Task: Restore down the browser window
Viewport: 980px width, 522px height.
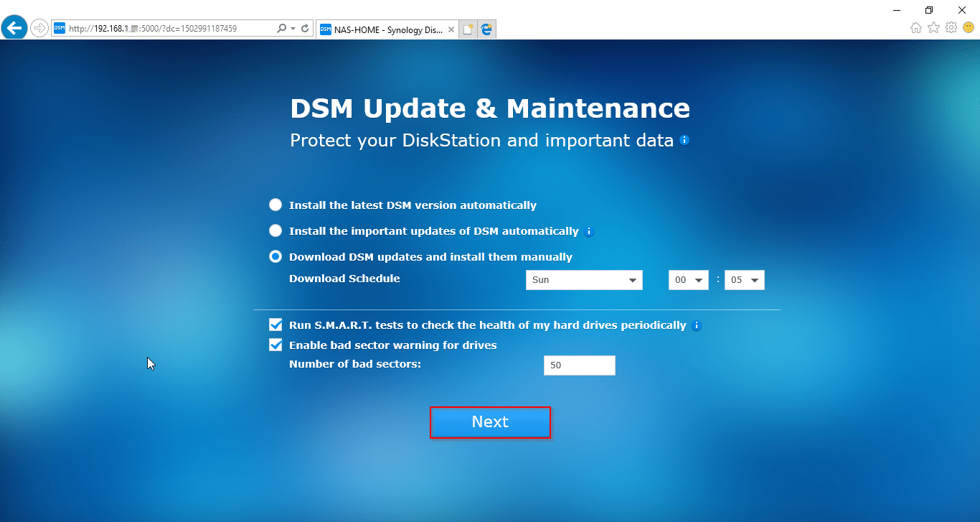Action: [x=929, y=9]
